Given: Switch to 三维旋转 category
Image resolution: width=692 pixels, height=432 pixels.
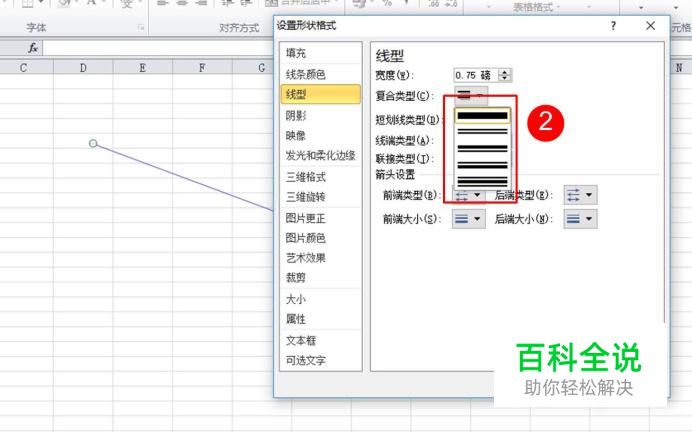Looking at the screenshot, I should (320, 197).
